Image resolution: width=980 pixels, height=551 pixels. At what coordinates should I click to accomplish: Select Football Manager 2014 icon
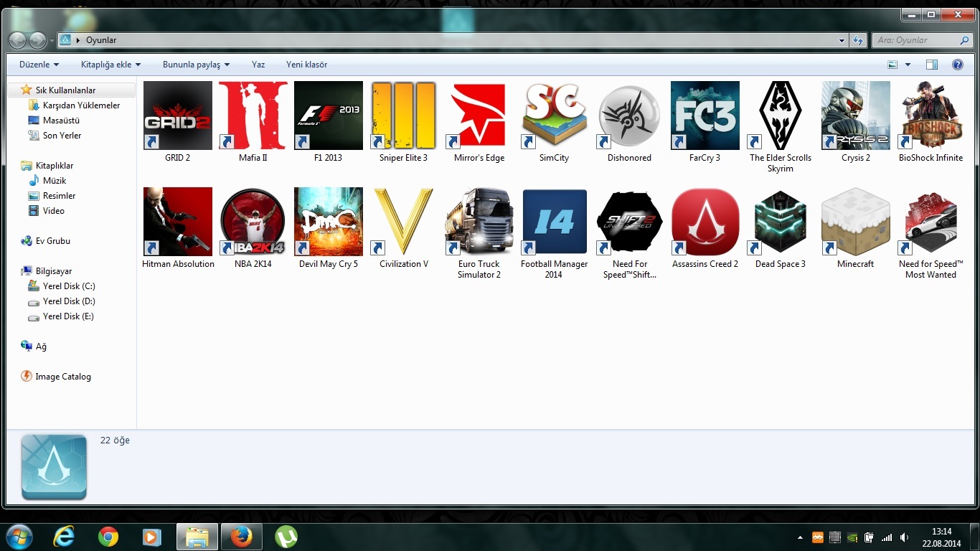(555, 222)
